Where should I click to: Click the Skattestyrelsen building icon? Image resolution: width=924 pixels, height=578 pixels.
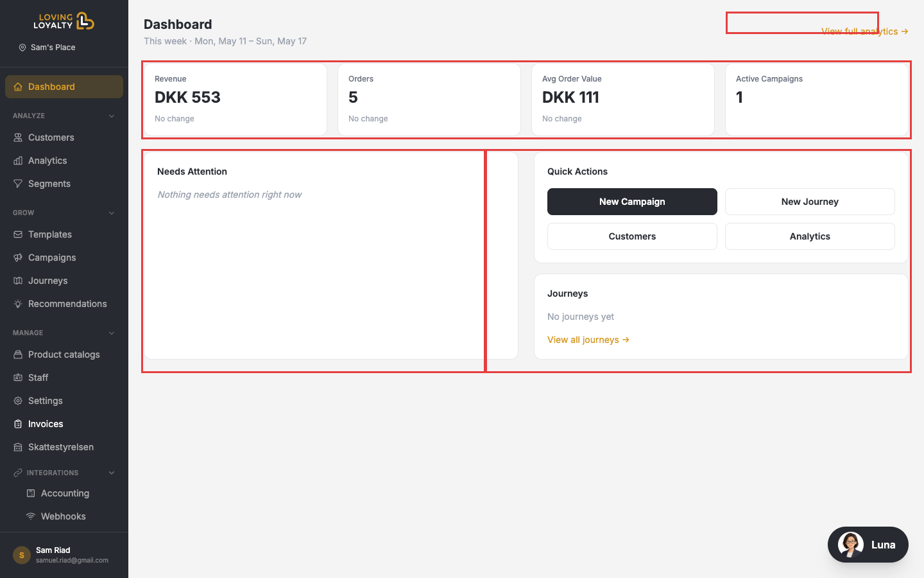point(18,447)
